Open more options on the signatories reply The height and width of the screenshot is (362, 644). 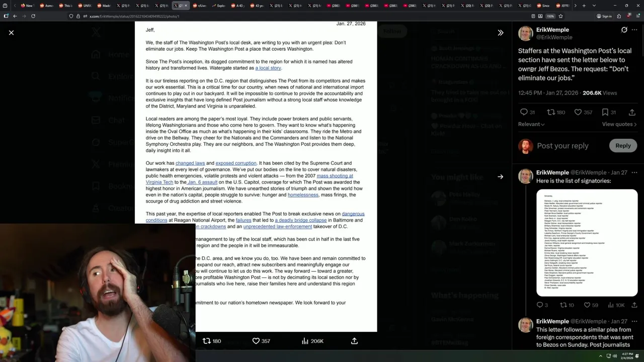pyautogui.click(x=634, y=172)
